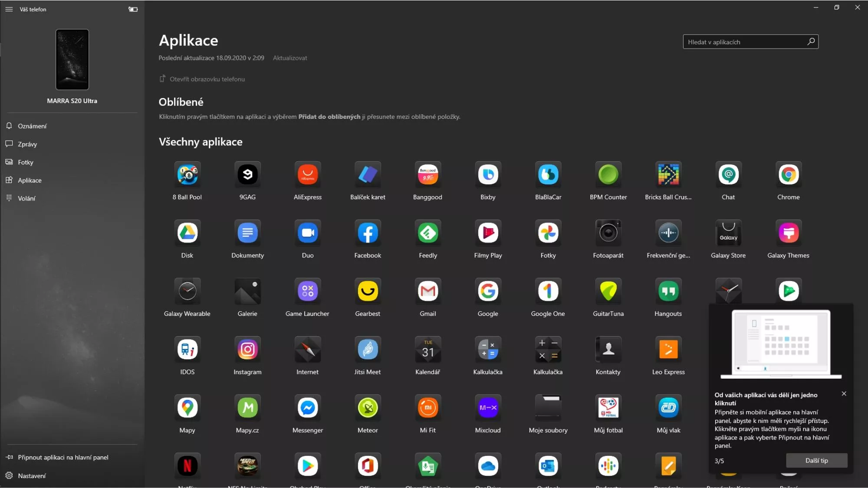Open the IDOS app

[187, 349]
